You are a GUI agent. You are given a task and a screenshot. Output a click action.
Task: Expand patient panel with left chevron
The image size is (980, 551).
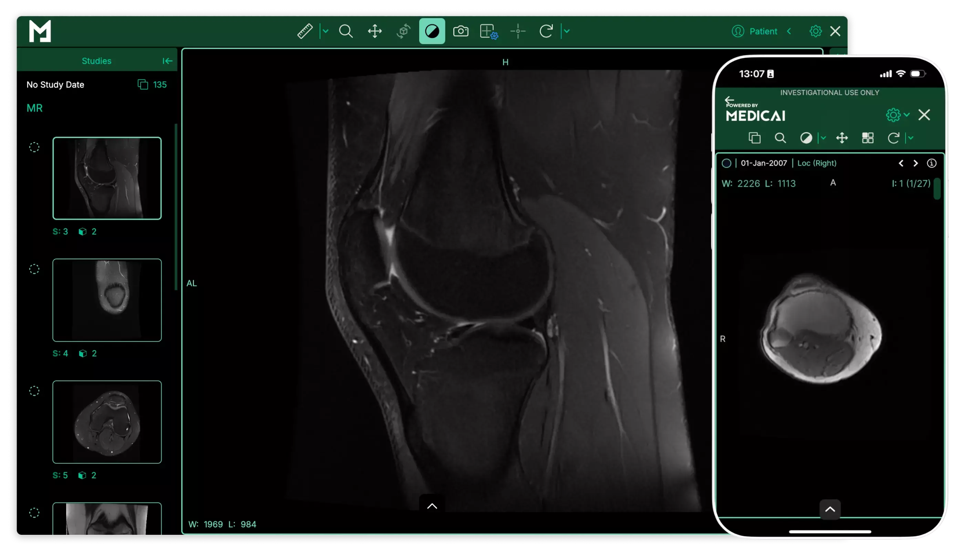pyautogui.click(x=789, y=31)
